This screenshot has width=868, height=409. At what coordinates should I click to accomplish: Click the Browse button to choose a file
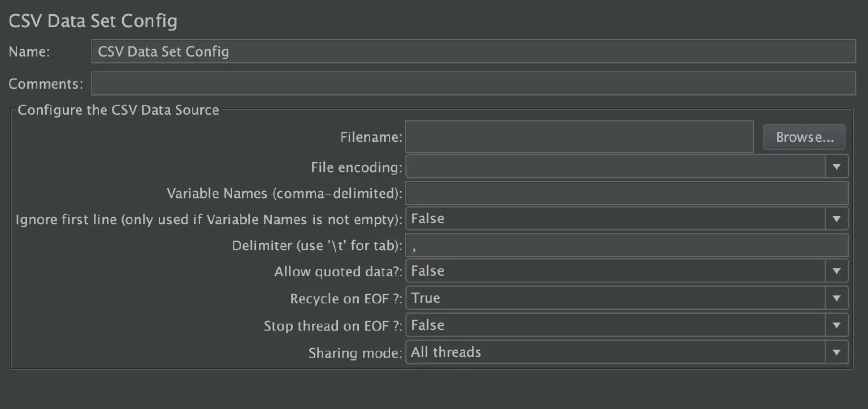(x=804, y=137)
